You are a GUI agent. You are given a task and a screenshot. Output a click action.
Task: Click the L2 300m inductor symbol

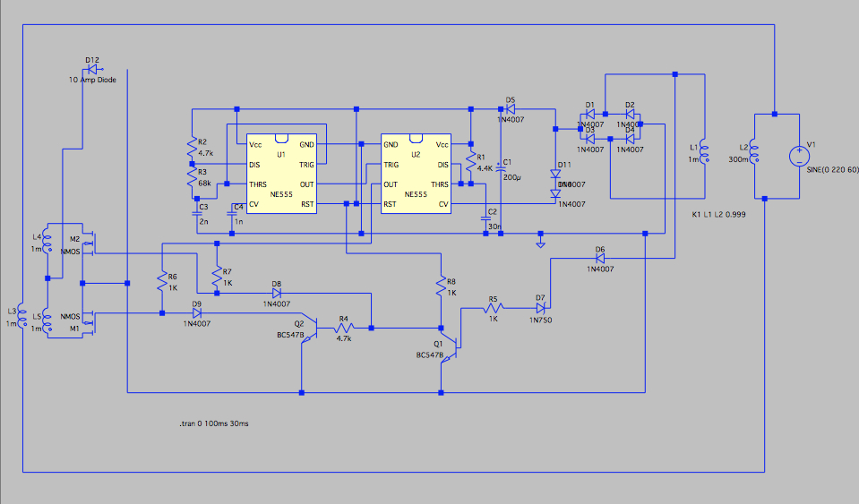(x=753, y=157)
